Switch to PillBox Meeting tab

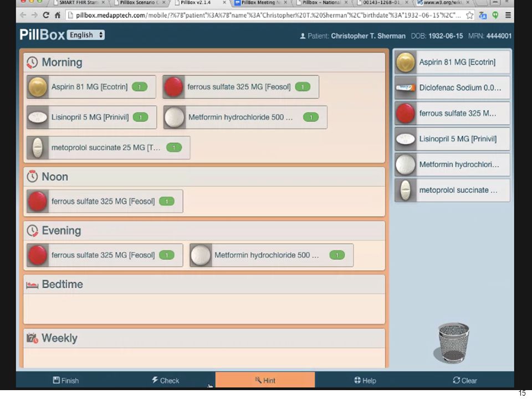pyautogui.click(x=260, y=3)
